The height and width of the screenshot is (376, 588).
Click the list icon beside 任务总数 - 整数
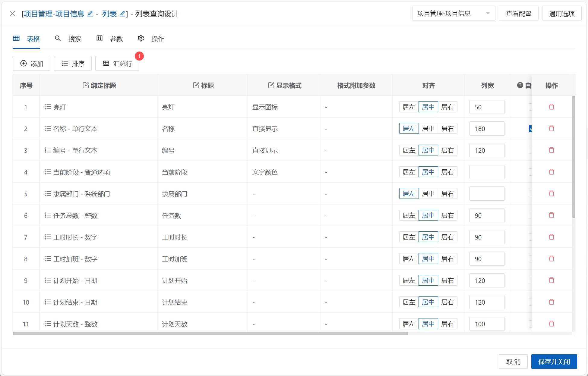pyautogui.click(x=48, y=215)
